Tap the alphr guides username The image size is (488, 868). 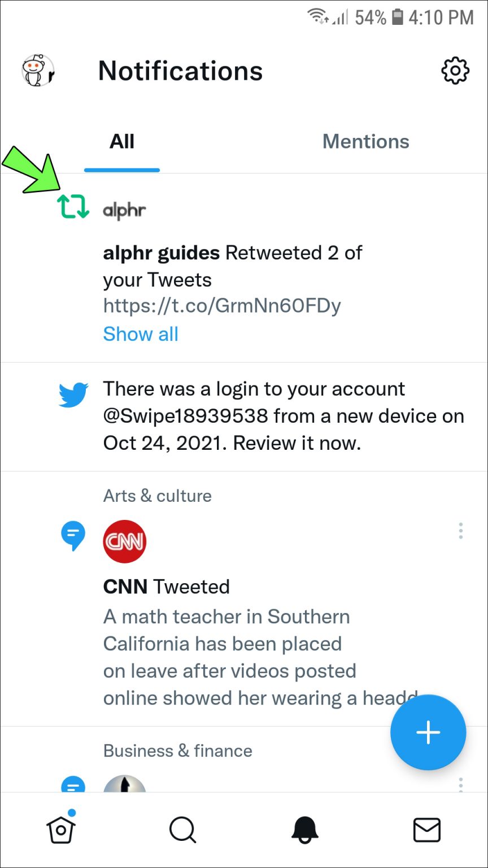click(161, 253)
